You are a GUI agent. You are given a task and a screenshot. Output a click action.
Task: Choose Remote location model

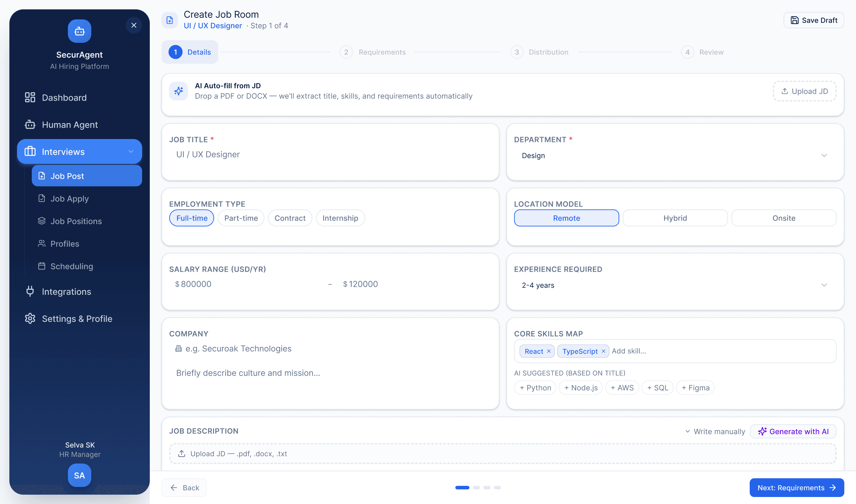tap(566, 218)
